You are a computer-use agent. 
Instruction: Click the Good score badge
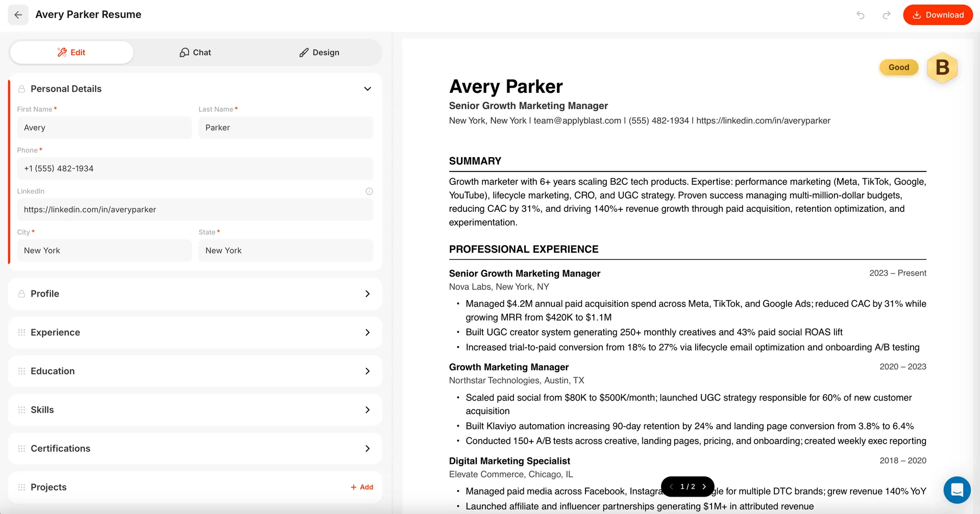pos(899,67)
